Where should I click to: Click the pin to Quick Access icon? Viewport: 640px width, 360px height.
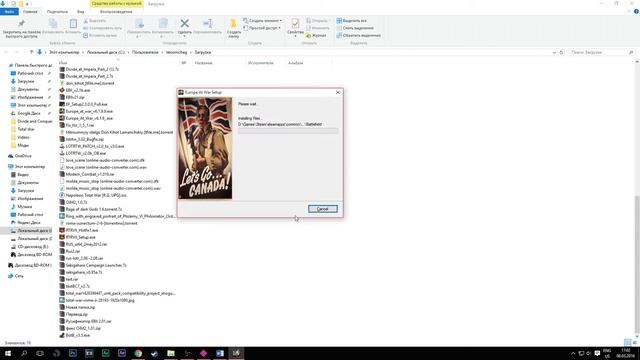pos(22,24)
